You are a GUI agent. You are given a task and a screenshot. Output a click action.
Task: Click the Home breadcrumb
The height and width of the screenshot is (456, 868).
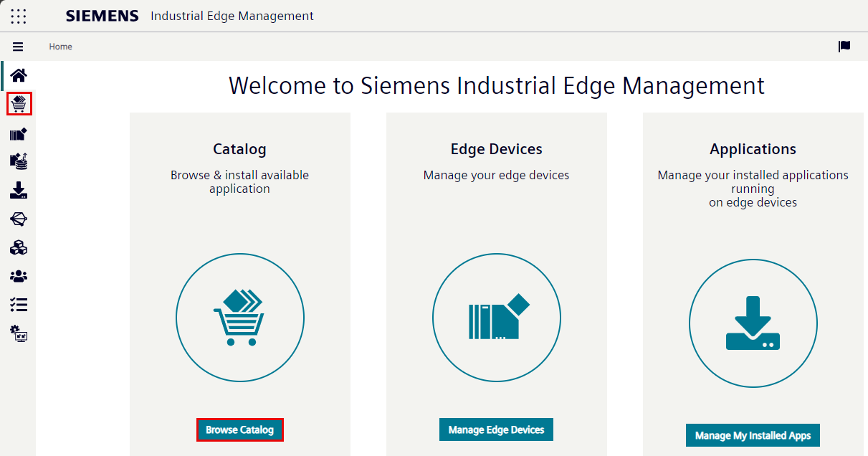(60, 47)
